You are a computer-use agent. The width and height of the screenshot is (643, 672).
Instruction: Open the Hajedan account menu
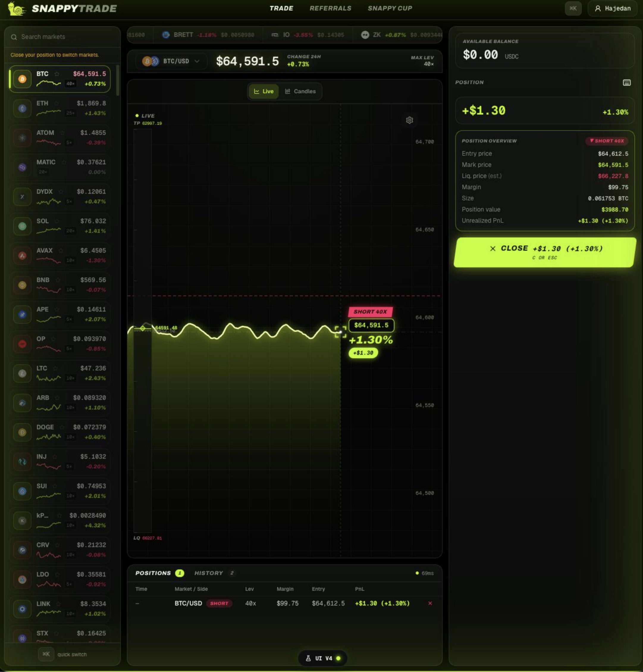(x=612, y=9)
